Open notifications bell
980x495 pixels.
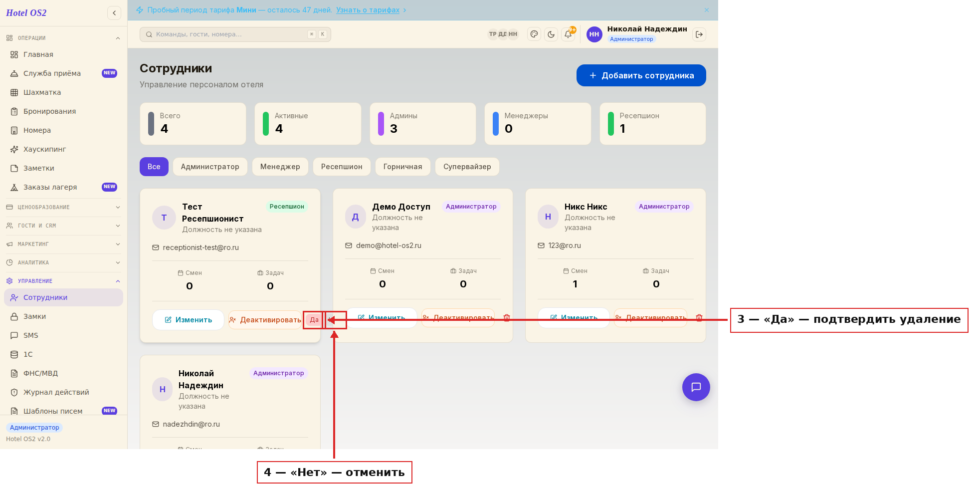(568, 34)
